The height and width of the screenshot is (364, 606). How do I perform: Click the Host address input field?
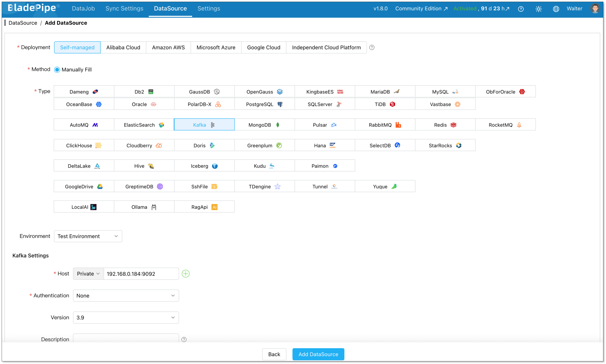point(141,274)
